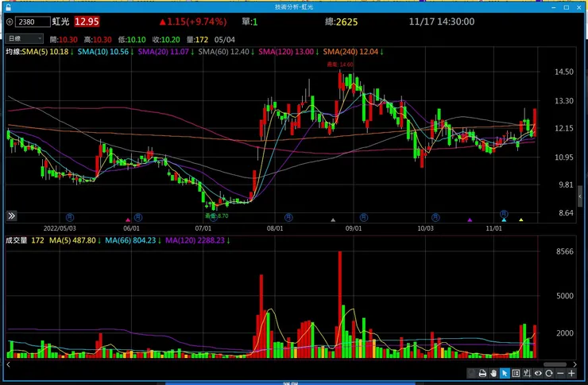Click the purple triangle event marker after 10/03
The image size is (588, 385).
tap(470, 220)
